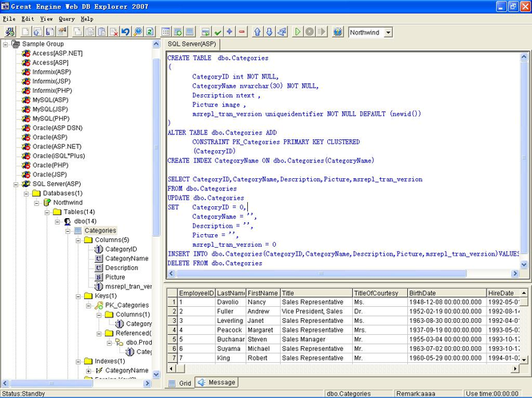Click into the SQL editor on the DELETE FROM line

tap(214, 264)
